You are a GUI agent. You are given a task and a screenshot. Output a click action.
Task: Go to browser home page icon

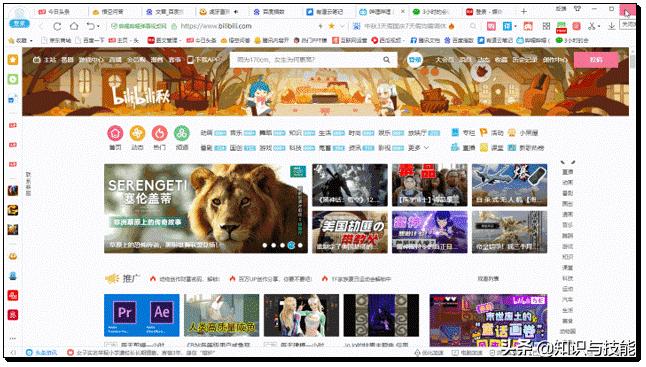pyautogui.click(x=74, y=26)
